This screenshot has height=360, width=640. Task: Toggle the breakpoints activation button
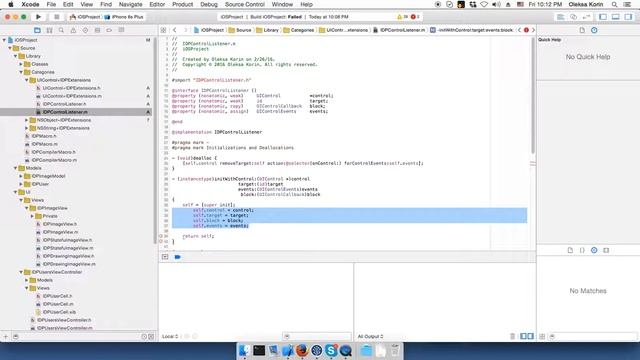click(178, 257)
